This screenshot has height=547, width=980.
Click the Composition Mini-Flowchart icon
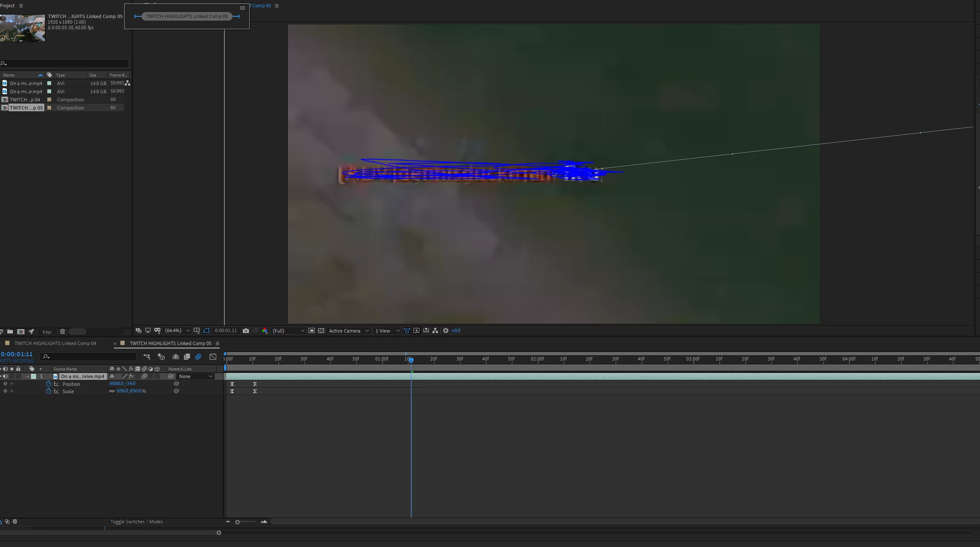coord(147,357)
